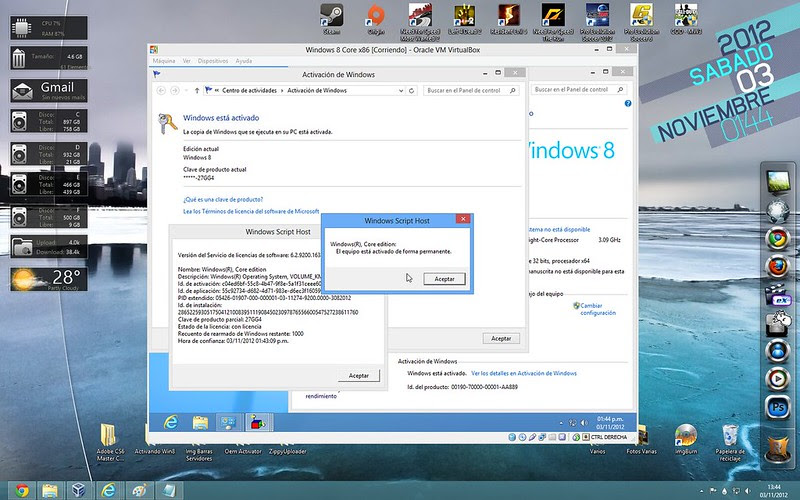Expand the address bar history dropdown
The width and height of the screenshot is (800, 500).
coord(401,91)
